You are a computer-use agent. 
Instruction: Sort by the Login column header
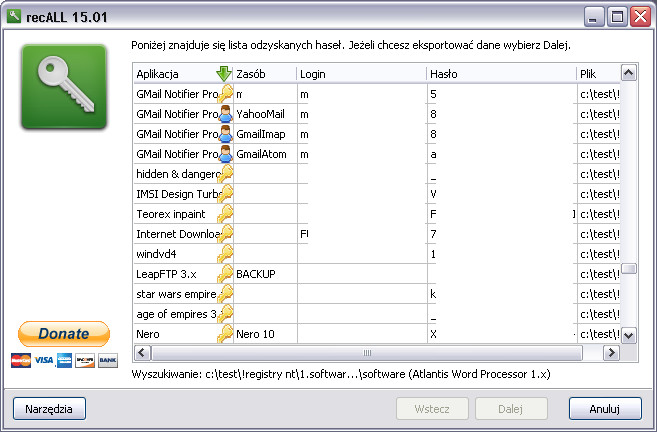[x=362, y=74]
